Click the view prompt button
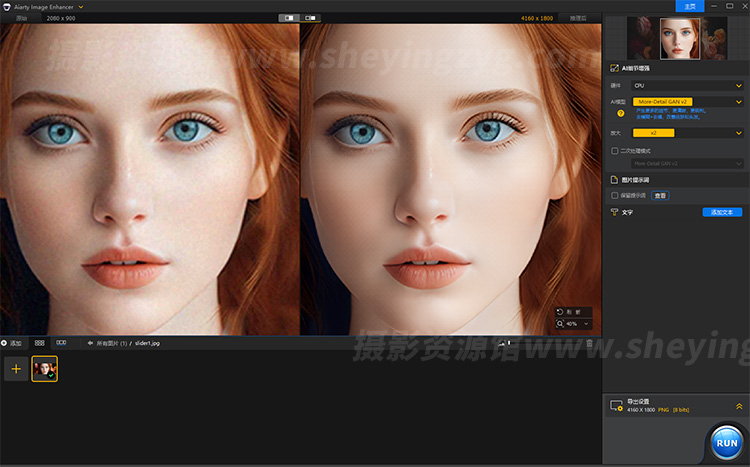Viewport: 750px width, 467px height. pos(660,196)
